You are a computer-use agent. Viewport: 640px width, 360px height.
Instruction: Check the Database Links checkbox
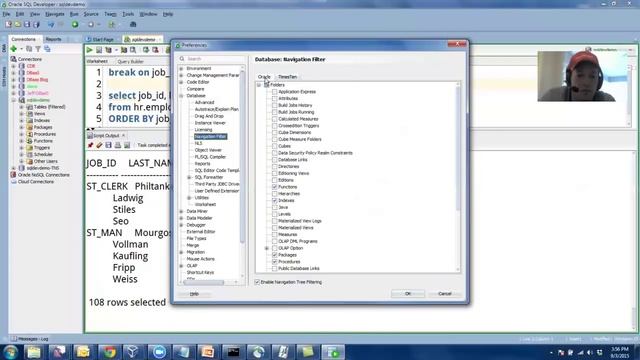pos(275,160)
